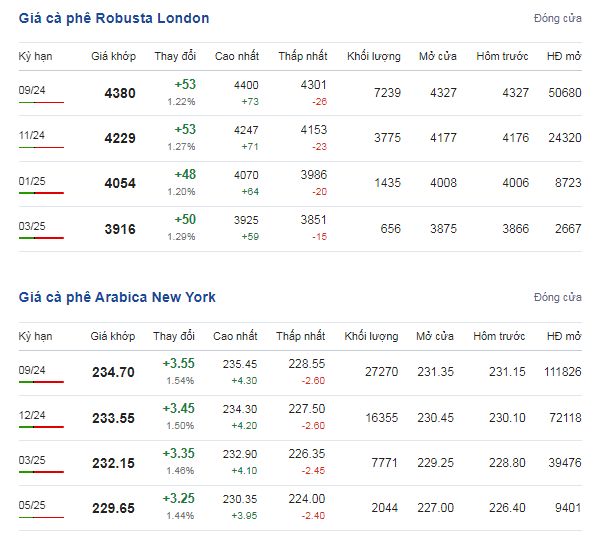Click Arabica volume value 2044
Viewport: 603px width, 541px height.
pyautogui.click(x=385, y=508)
